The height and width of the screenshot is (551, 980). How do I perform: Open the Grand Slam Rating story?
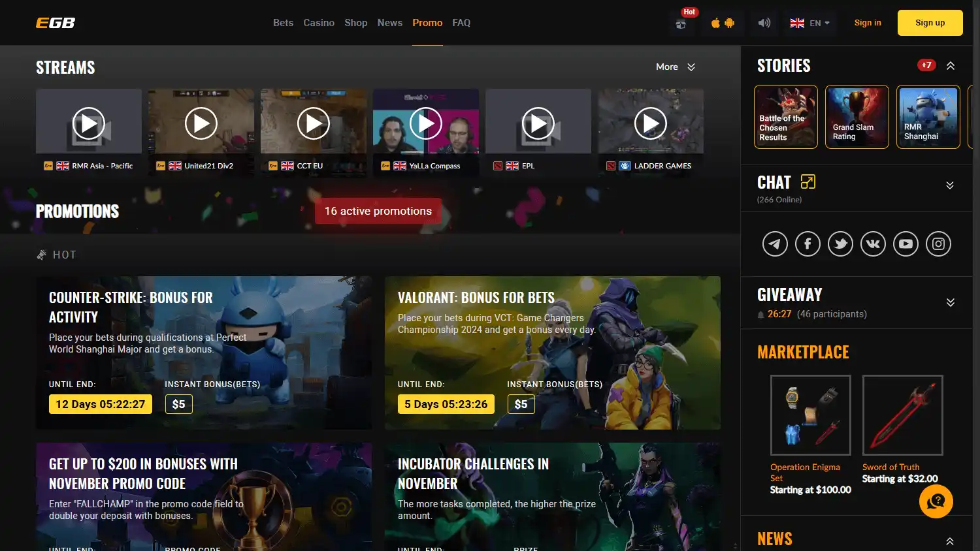[x=857, y=117]
